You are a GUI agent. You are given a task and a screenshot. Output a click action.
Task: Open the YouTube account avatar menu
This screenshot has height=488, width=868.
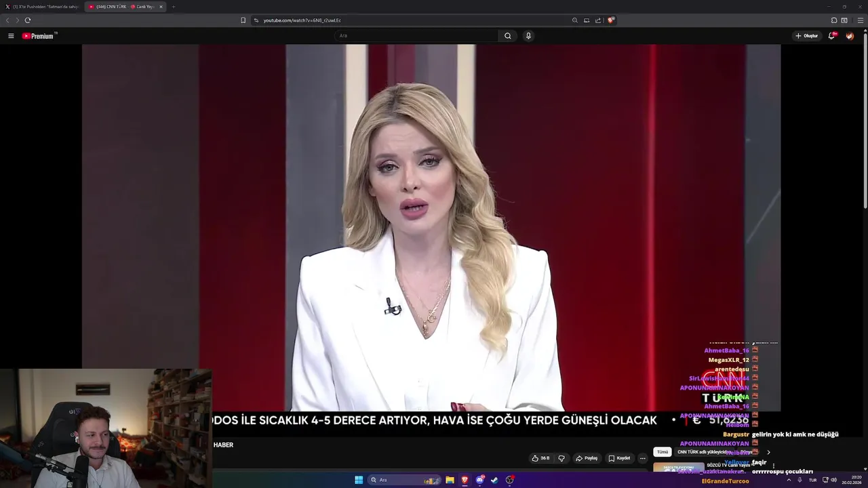coord(850,36)
